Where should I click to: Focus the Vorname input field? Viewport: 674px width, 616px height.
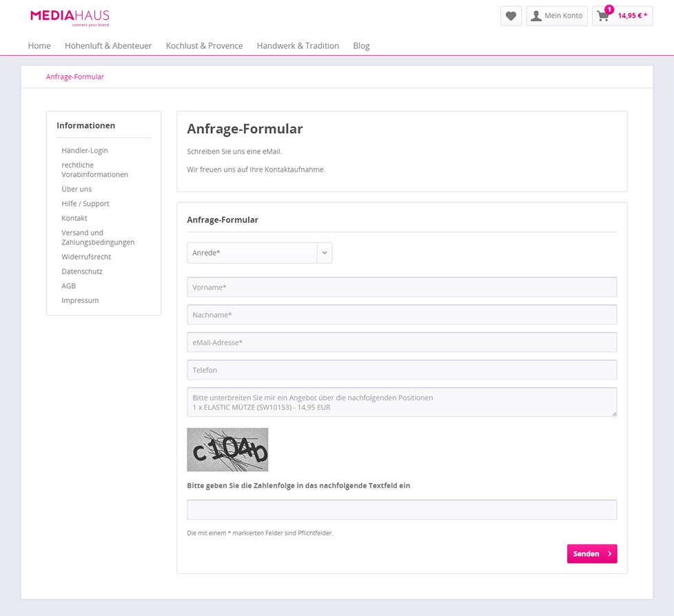point(402,287)
